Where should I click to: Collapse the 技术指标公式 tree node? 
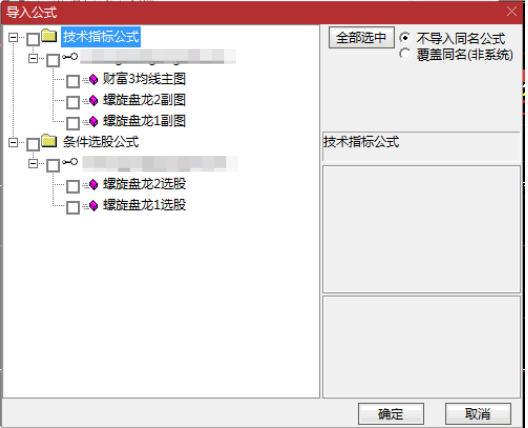[13, 37]
